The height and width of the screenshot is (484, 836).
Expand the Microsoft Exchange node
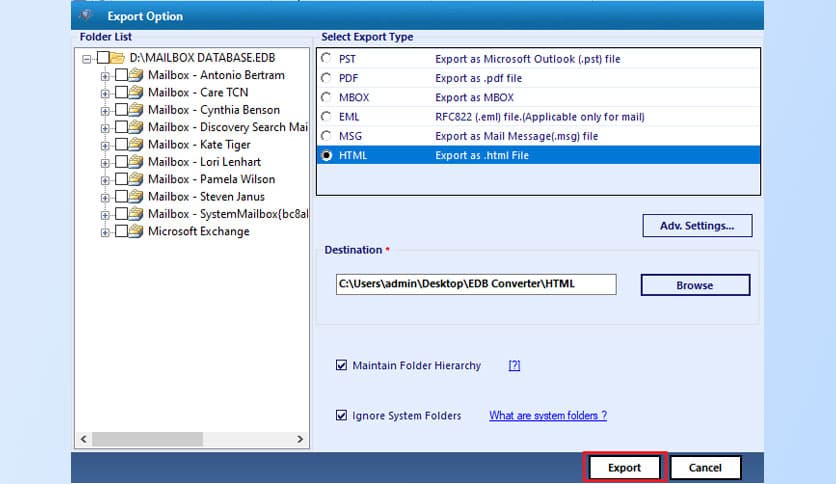click(105, 232)
